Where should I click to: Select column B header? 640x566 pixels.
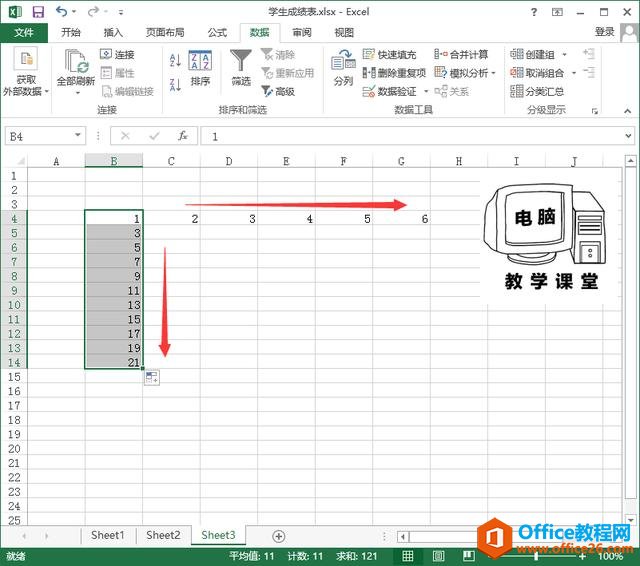114,161
